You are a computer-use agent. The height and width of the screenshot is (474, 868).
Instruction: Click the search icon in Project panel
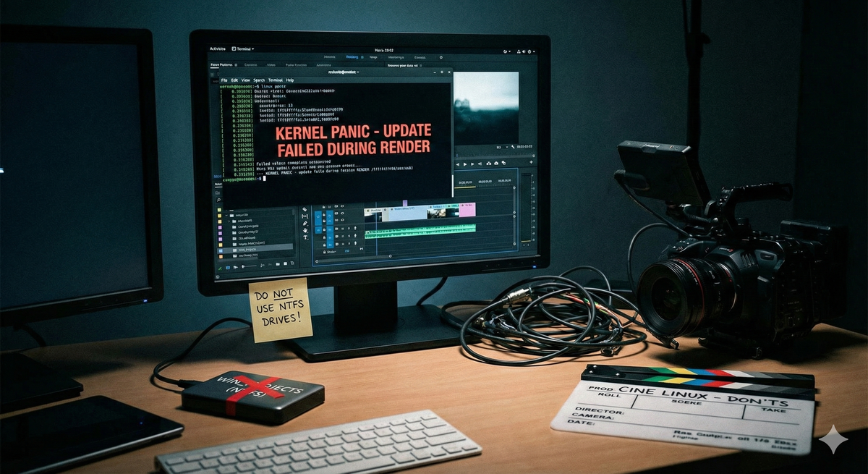(218, 200)
